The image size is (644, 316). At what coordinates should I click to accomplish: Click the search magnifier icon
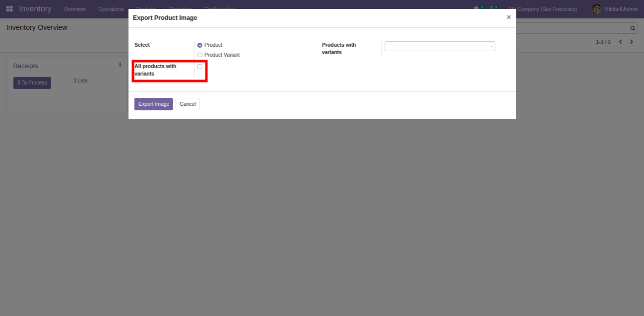point(633,28)
